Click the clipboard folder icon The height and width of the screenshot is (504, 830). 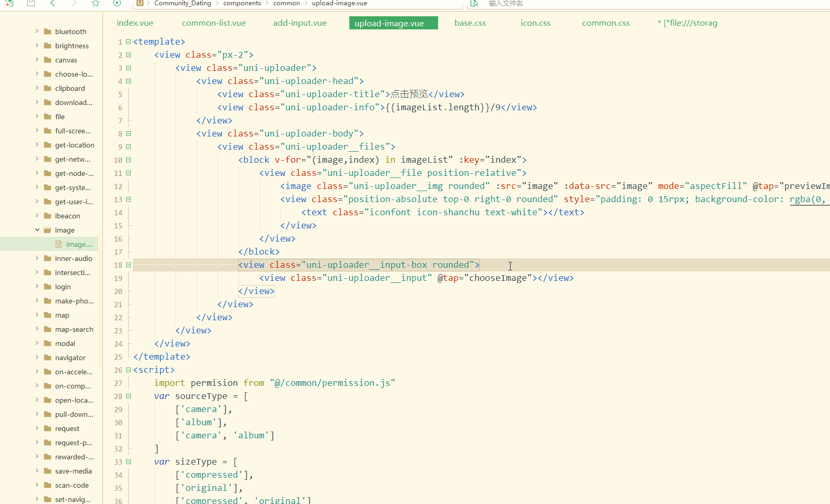[x=48, y=88]
